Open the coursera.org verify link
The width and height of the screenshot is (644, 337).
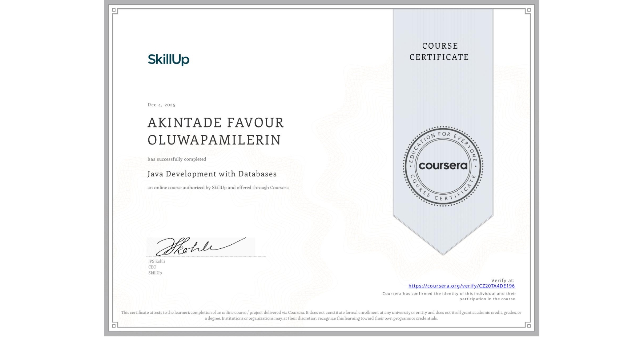click(x=462, y=286)
